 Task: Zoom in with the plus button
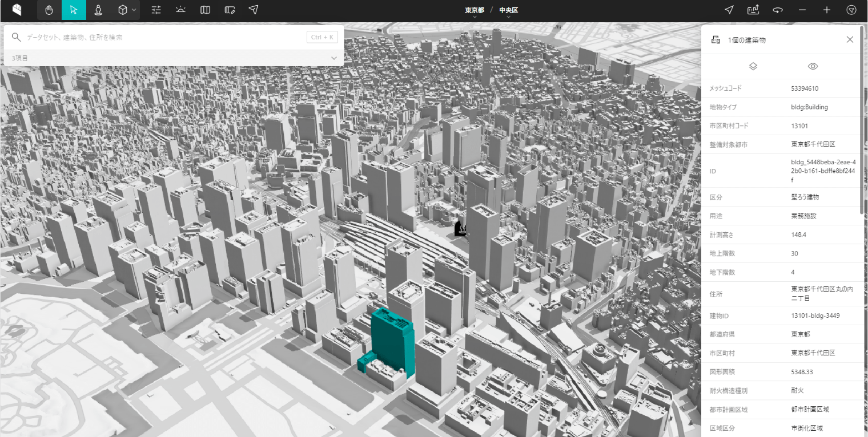pyautogui.click(x=827, y=10)
